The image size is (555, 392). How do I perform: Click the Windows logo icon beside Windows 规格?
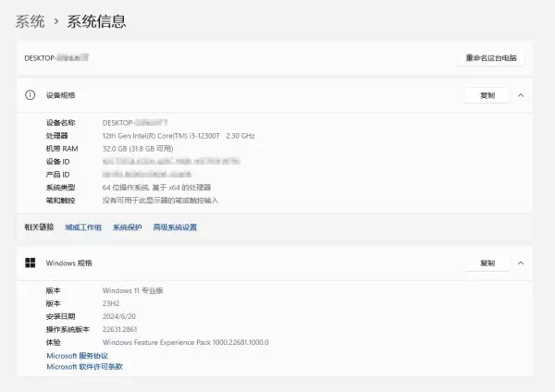[x=31, y=263]
